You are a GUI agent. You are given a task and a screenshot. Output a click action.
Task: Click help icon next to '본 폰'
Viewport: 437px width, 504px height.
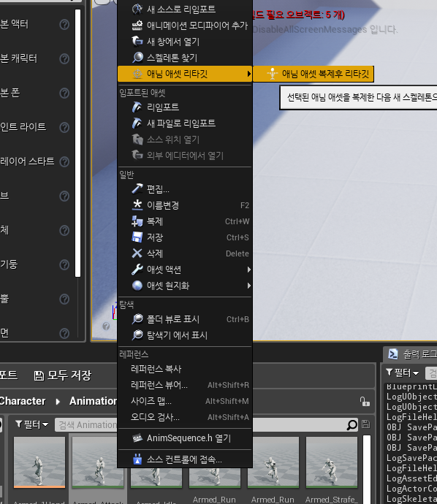pos(64,93)
